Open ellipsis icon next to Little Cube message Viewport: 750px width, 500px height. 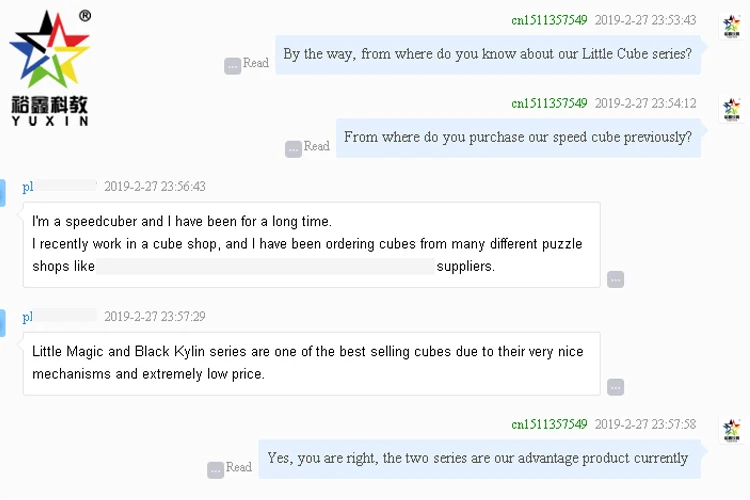point(232,65)
